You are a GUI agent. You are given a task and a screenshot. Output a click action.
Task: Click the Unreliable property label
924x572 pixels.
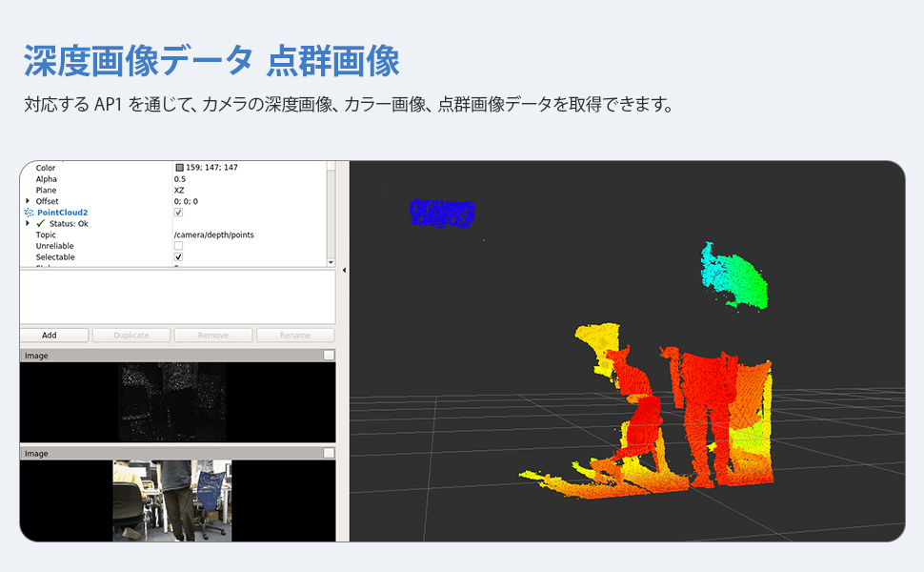[55, 246]
